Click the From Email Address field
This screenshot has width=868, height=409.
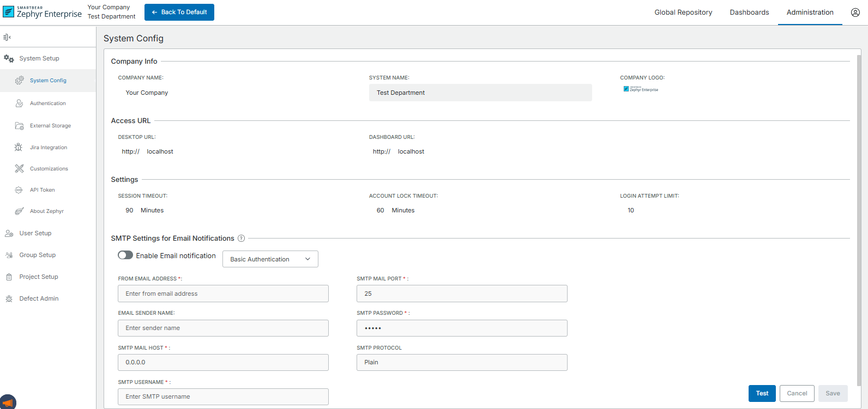[223, 294]
